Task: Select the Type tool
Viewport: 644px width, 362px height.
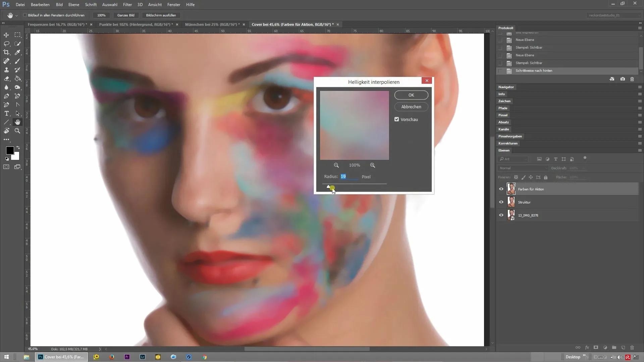Action: click(6, 113)
